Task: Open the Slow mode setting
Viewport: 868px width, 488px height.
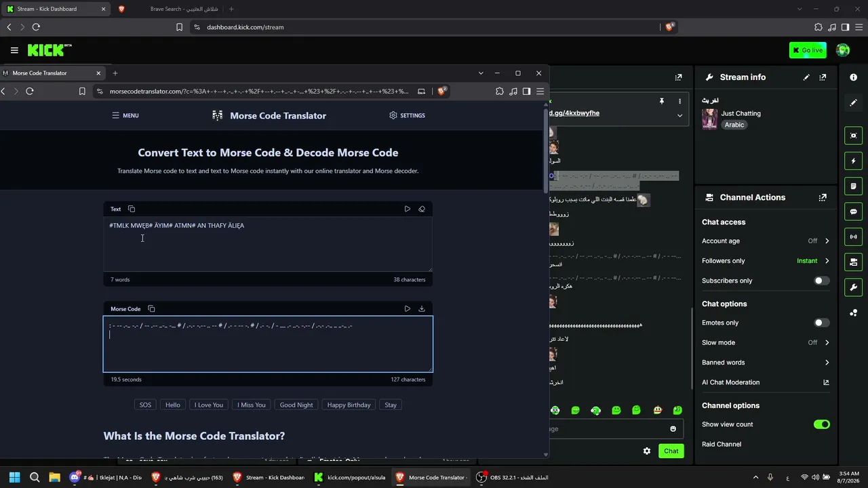Action: 766,342
